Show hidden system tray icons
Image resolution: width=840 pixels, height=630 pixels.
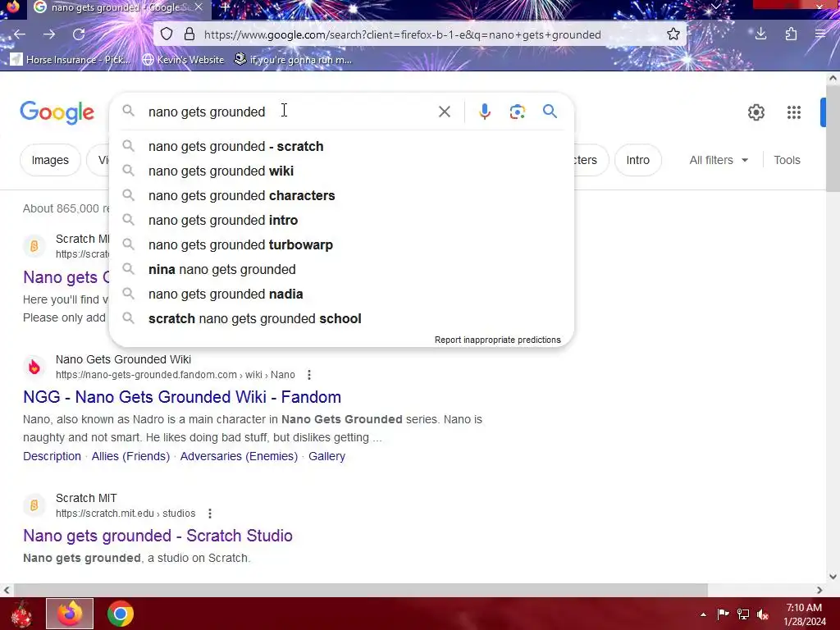tap(703, 614)
